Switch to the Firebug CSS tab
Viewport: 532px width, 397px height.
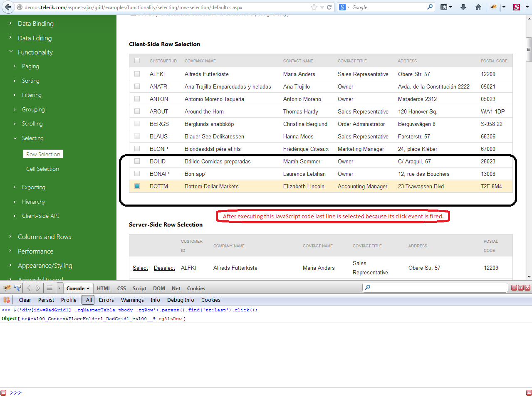121,288
